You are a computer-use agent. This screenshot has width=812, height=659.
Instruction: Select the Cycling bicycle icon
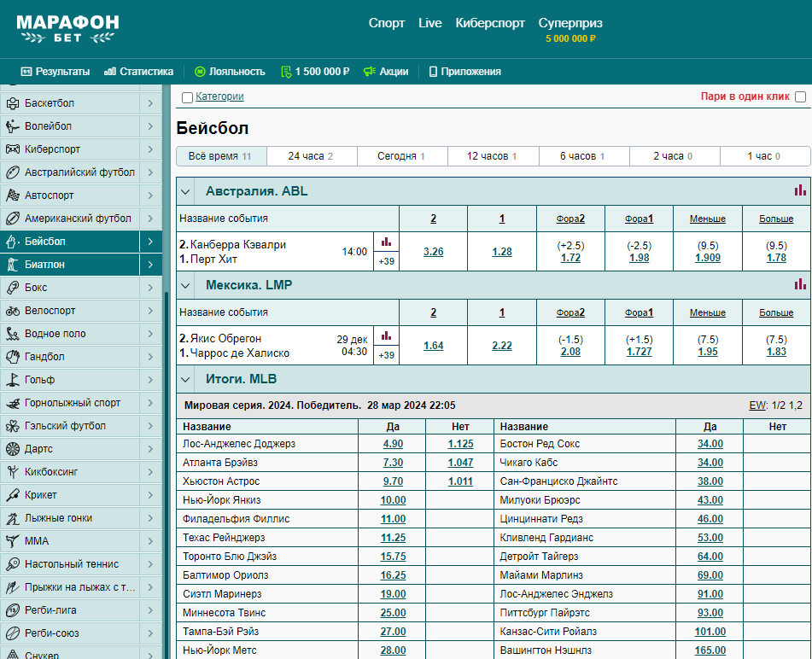coord(13,311)
